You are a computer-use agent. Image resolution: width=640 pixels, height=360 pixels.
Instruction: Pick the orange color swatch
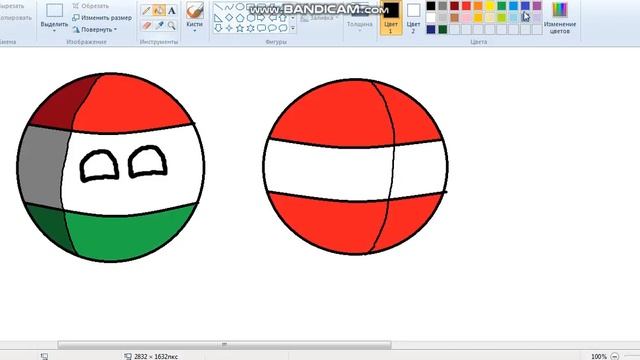pos(478,6)
